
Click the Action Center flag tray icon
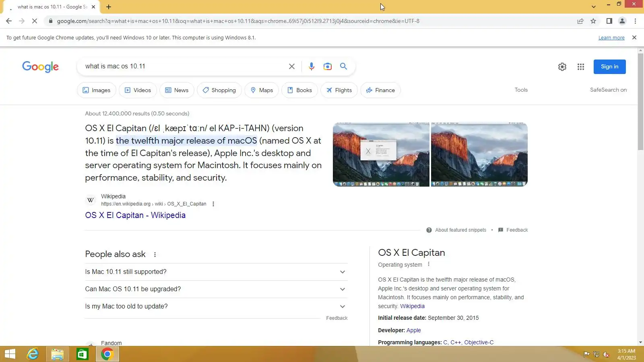click(x=586, y=354)
